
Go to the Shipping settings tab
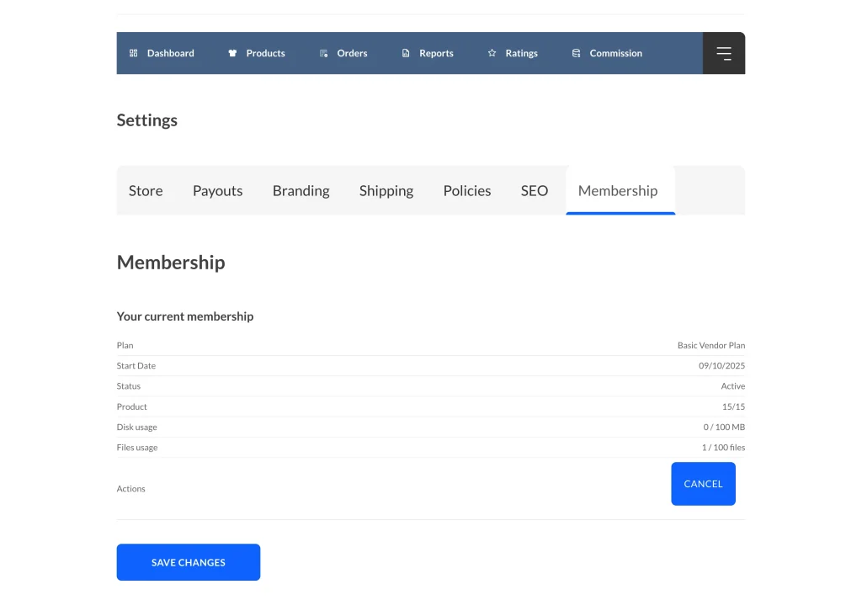point(386,191)
